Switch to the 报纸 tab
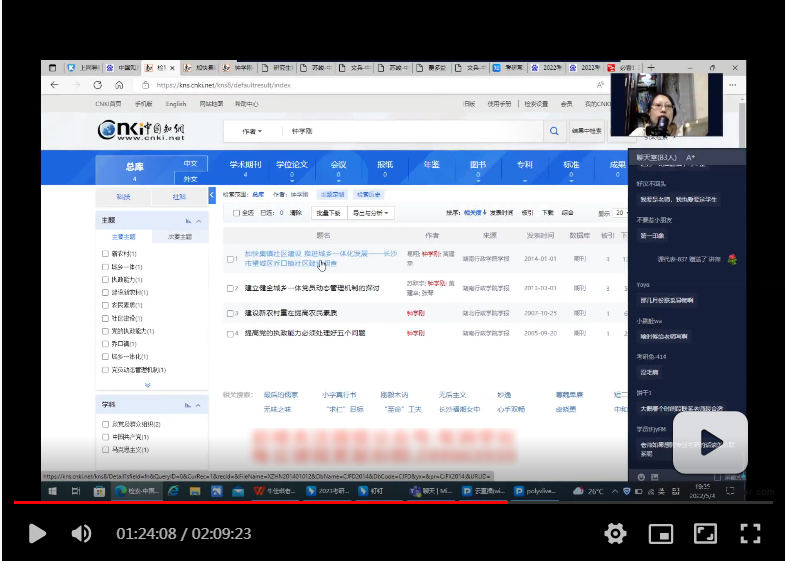 tap(385, 165)
